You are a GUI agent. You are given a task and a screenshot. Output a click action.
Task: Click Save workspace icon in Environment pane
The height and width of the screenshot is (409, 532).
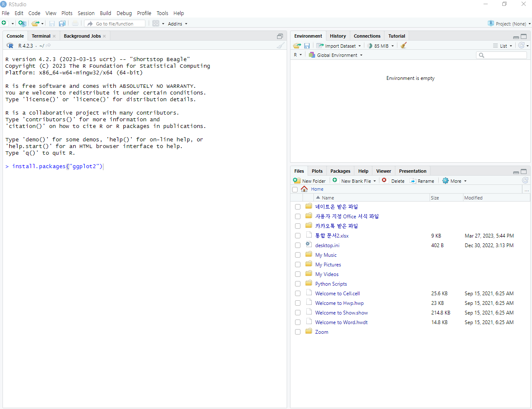pyautogui.click(x=307, y=46)
